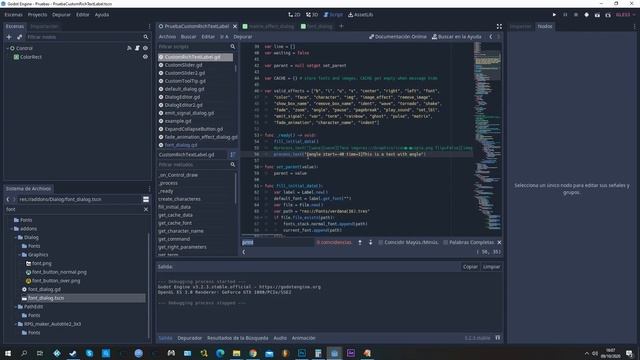Open the Proyecto menu
Viewport: 640px width, 360px height.
pyautogui.click(x=37, y=15)
